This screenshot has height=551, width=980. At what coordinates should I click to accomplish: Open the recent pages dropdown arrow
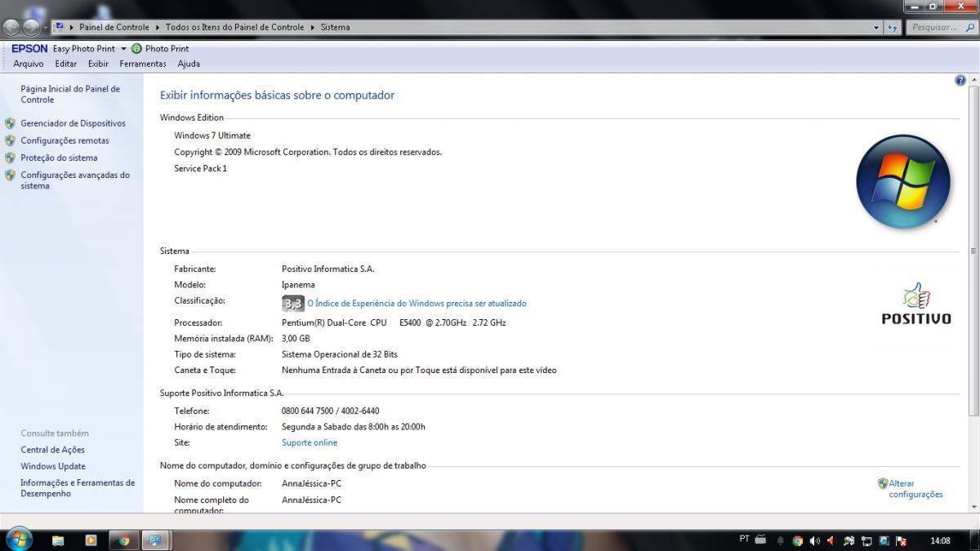click(x=45, y=27)
